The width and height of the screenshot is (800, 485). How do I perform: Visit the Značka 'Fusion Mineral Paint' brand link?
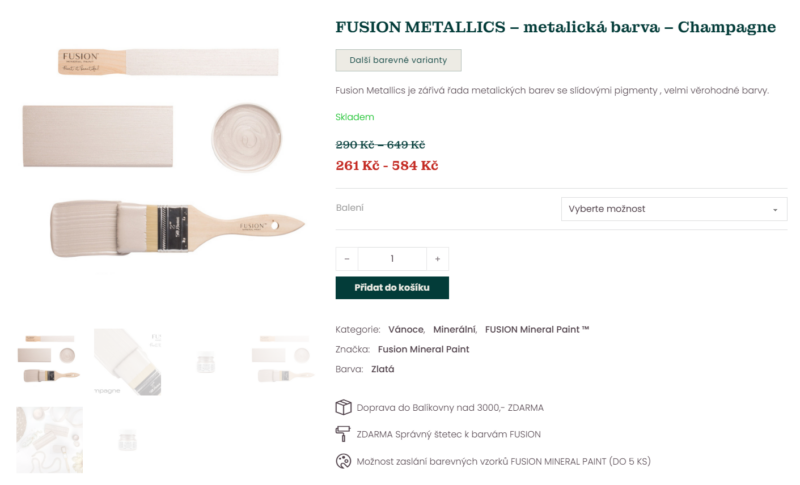[423, 349]
